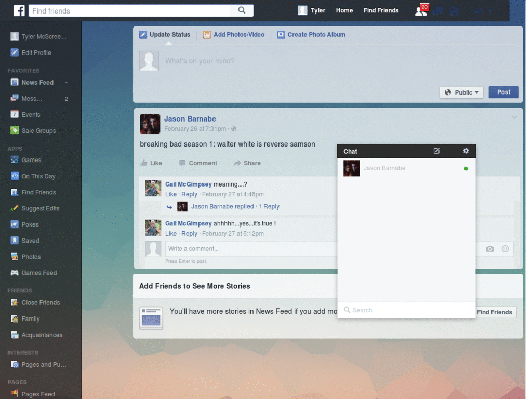Screen dimensions: 532x399
Task: Open Tyler profile in top navigation
Action: (x=312, y=10)
